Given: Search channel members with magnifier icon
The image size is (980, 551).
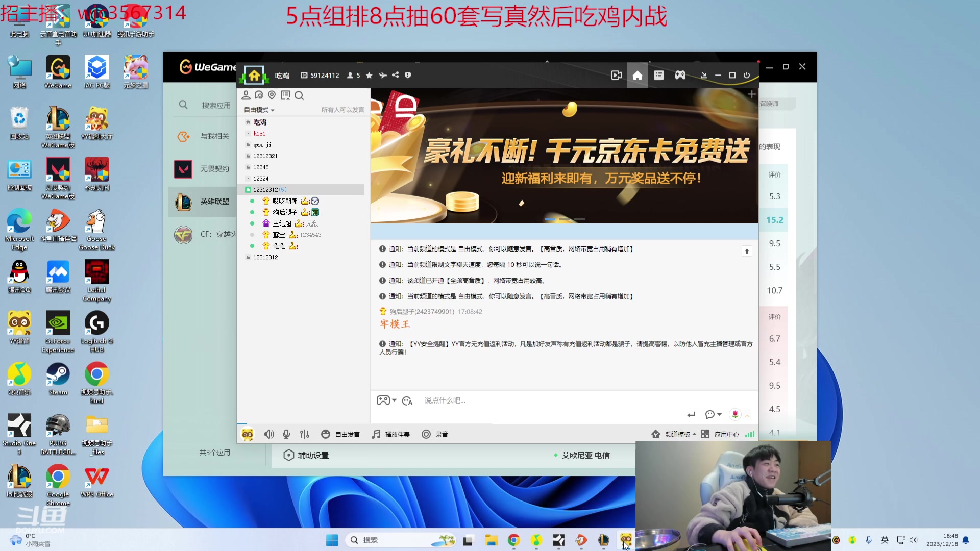Looking at the screenshot, I should 299,95.
